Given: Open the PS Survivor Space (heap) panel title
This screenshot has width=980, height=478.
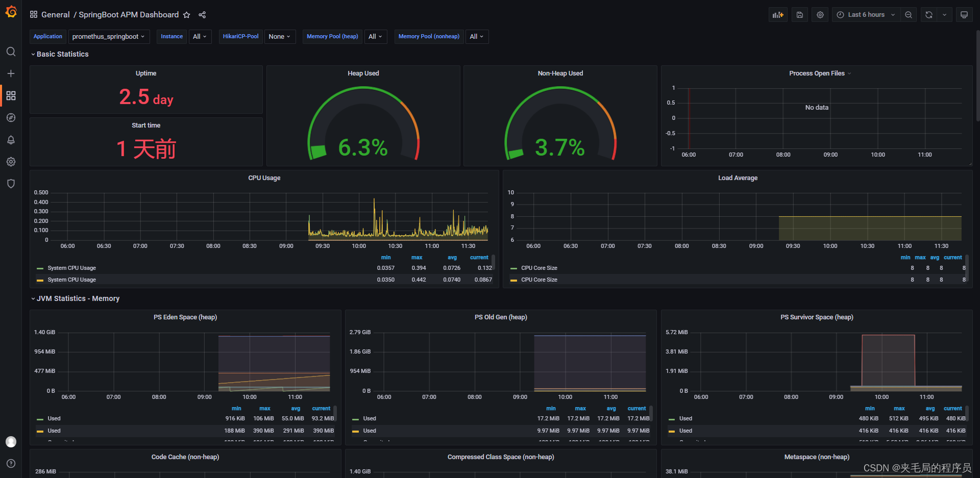Looking at the screenshot, I should (x=817, y=317).
